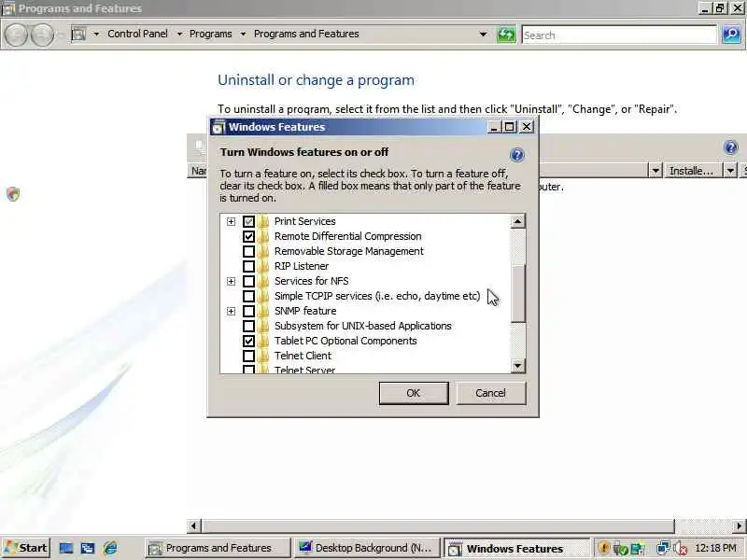Expand the SNMP feature node
The height and width of the screenshot is (560, 747).
pyautogui.click(x=231, y=312)
